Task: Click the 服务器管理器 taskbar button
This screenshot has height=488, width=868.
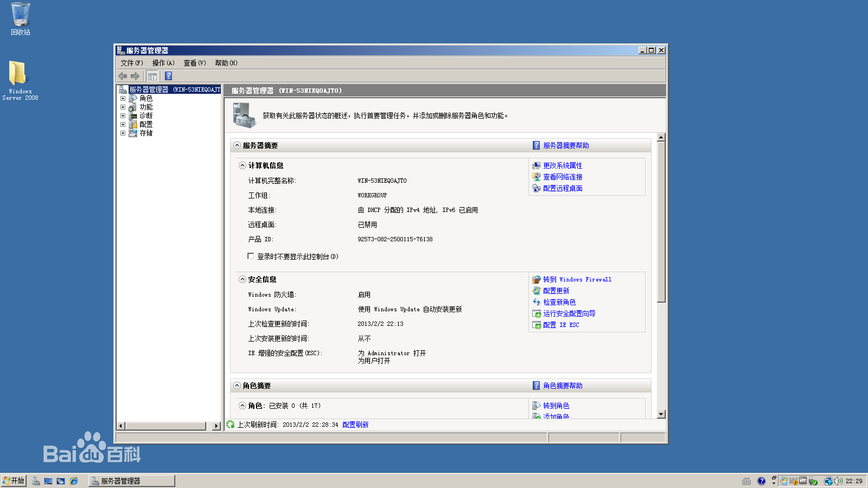Action: point(132,481)
